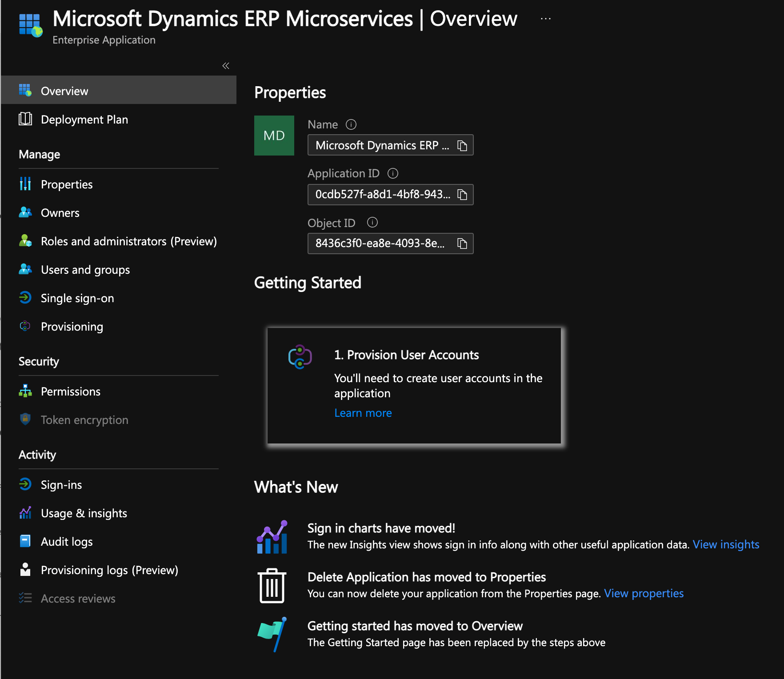Viewport: 784px width, 679px height.
Task: Click the Usage & insights chart icon in the sidebar
Action: 25,512
